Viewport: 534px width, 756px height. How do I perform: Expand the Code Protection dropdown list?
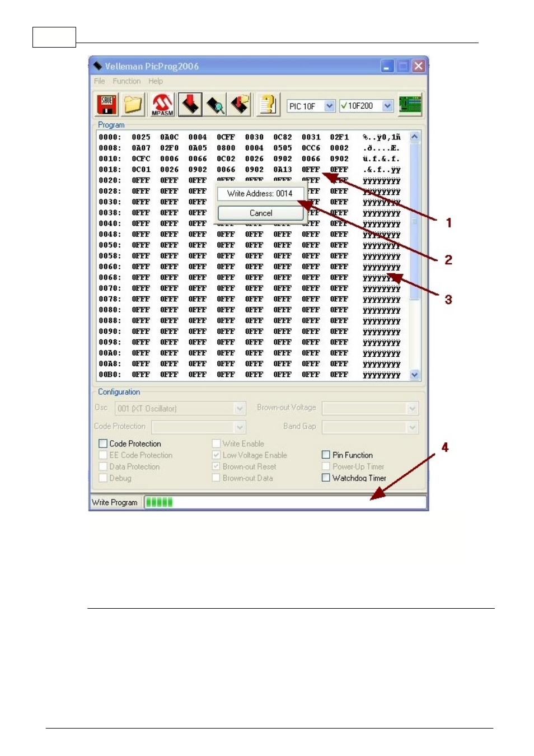(240, 427)
